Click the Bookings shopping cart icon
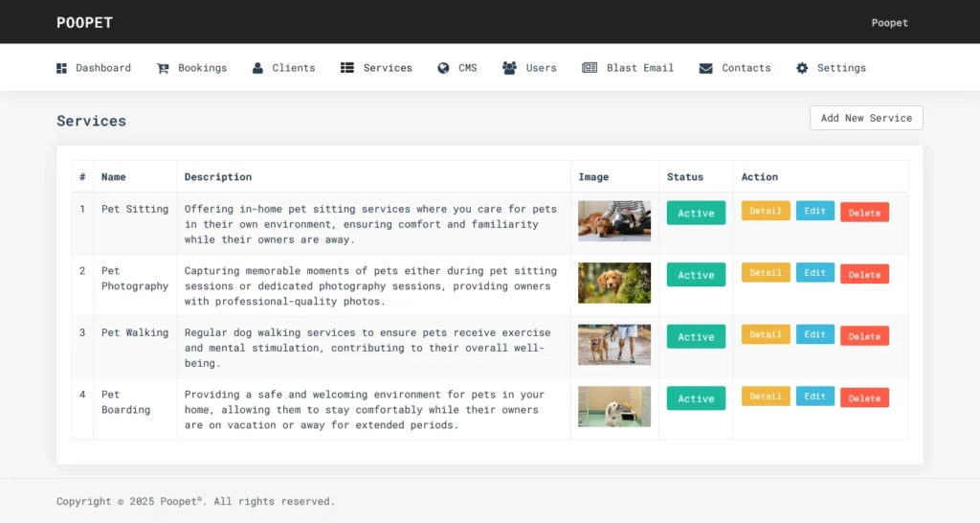Viewport: 980px width, 523px height. [x=163, y=68]
